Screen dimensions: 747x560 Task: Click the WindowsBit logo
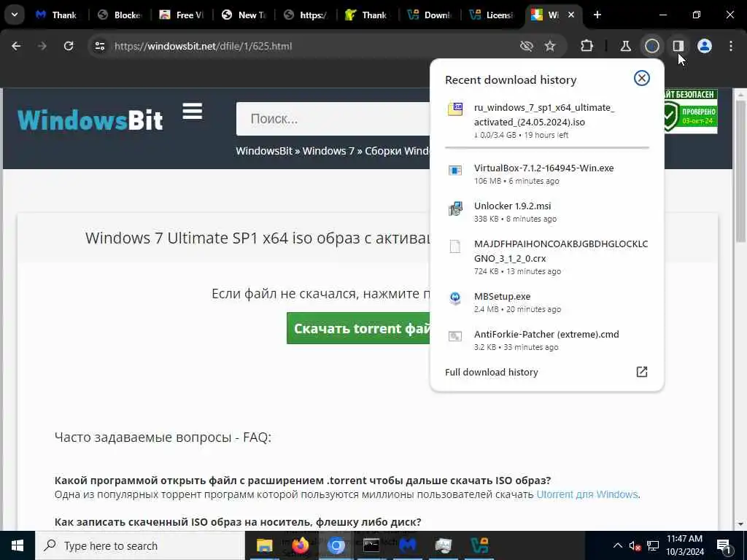click(90, 120)
